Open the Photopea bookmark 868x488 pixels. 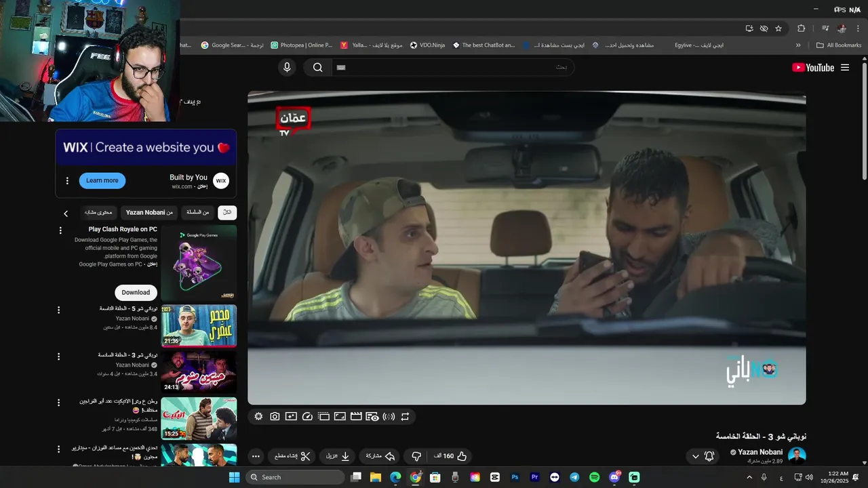(302, 45)
